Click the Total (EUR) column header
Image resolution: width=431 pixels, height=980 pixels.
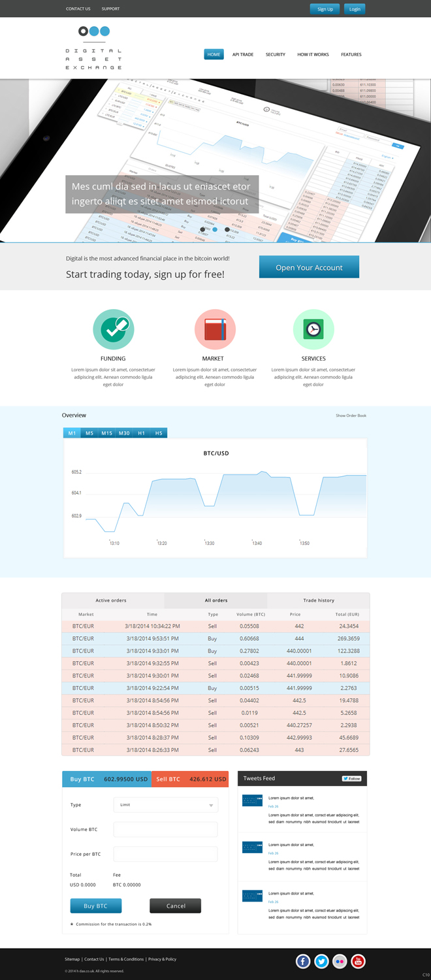click(x=348, y=615)
